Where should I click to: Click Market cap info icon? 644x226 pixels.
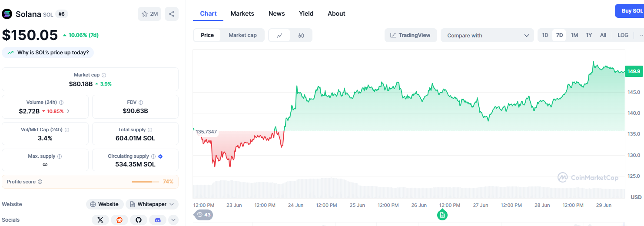click(104, 75)
